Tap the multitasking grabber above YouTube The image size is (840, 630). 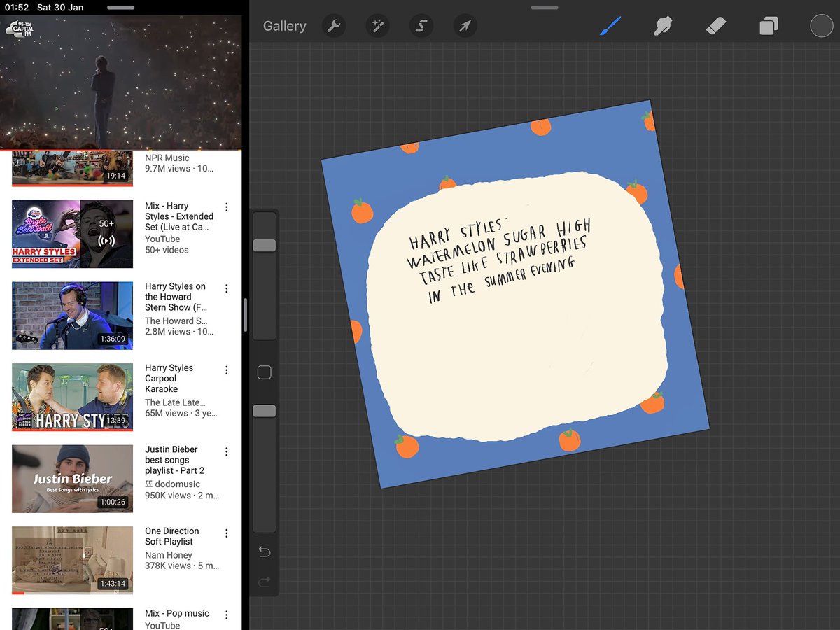(x=121, y=8)
